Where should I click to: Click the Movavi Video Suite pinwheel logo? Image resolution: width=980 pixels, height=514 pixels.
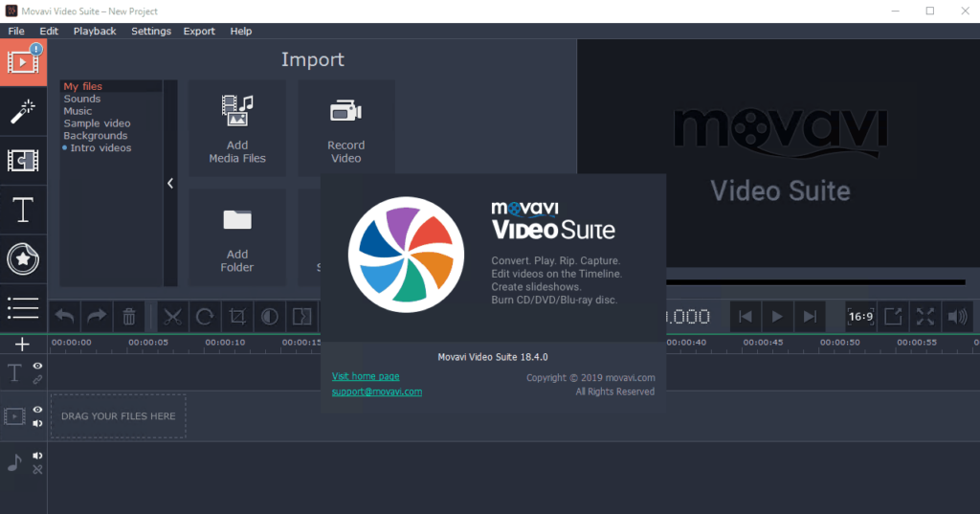[x=406, y=255]
